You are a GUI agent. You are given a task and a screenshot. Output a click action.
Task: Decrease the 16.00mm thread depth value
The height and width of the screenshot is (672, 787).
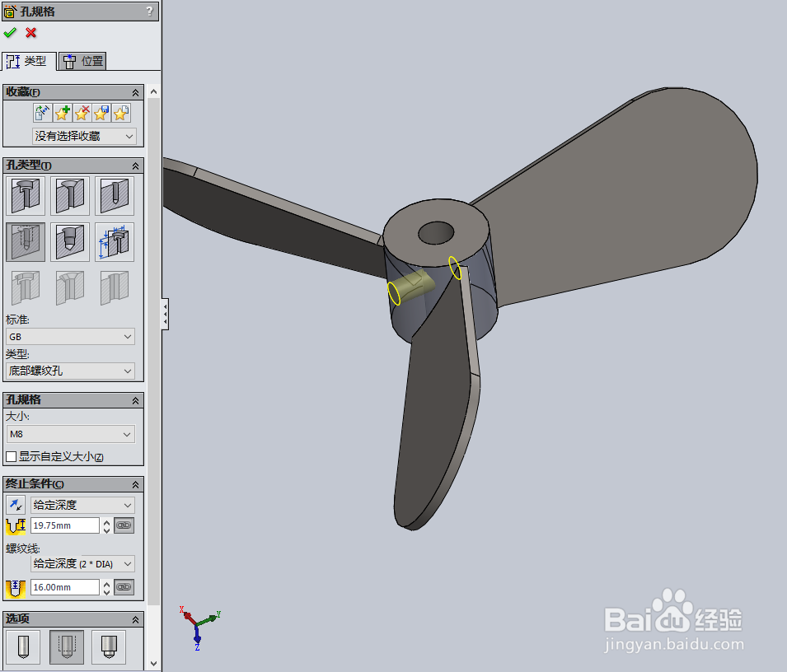click(x=106, y=592)
